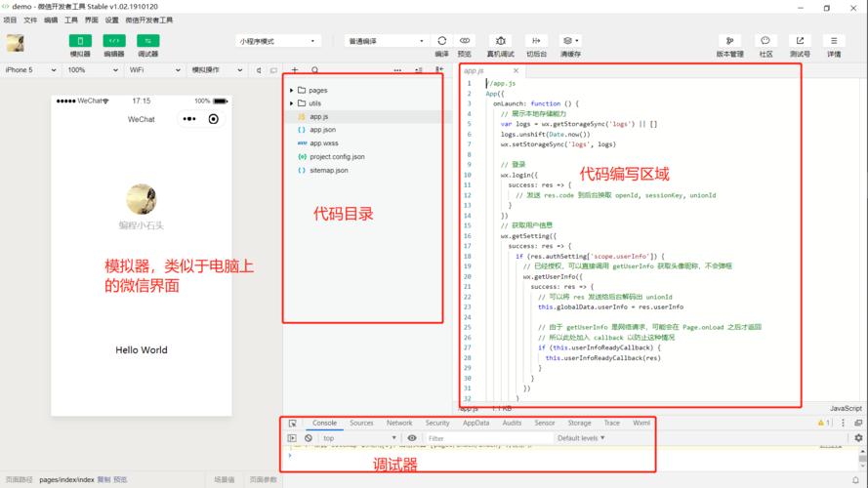Click the simulator capsule close circle button
The image size is (868, 488).
pos(213,119)
